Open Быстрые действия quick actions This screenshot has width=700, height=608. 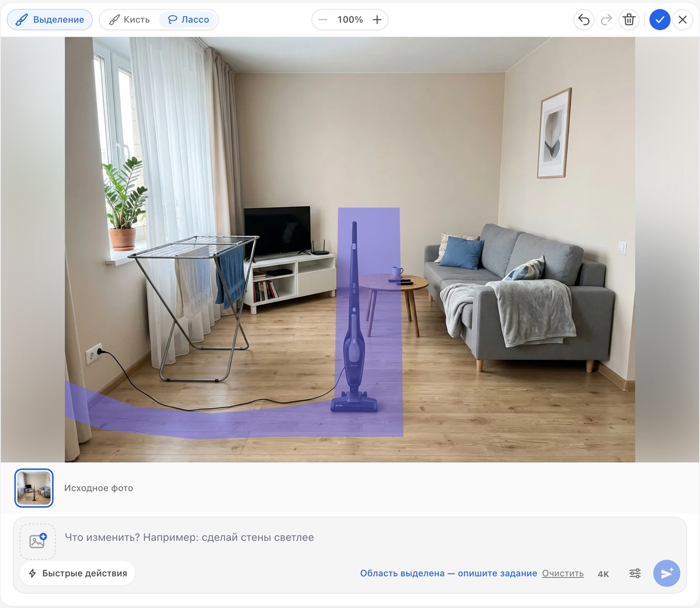coord(78,574)
